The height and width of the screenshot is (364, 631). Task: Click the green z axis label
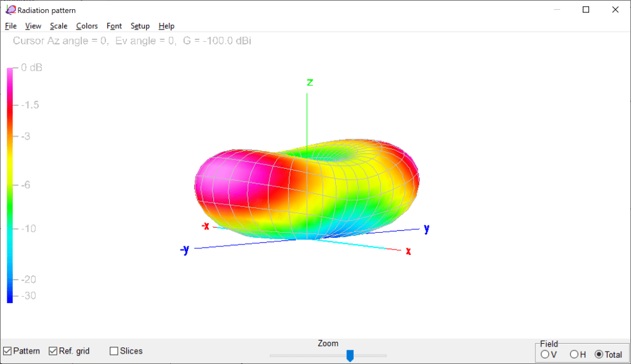click(x=310, y=83)
